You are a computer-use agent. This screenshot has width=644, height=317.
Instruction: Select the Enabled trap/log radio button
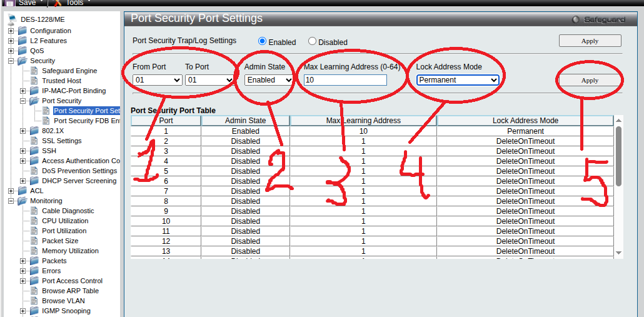(263, 41)
